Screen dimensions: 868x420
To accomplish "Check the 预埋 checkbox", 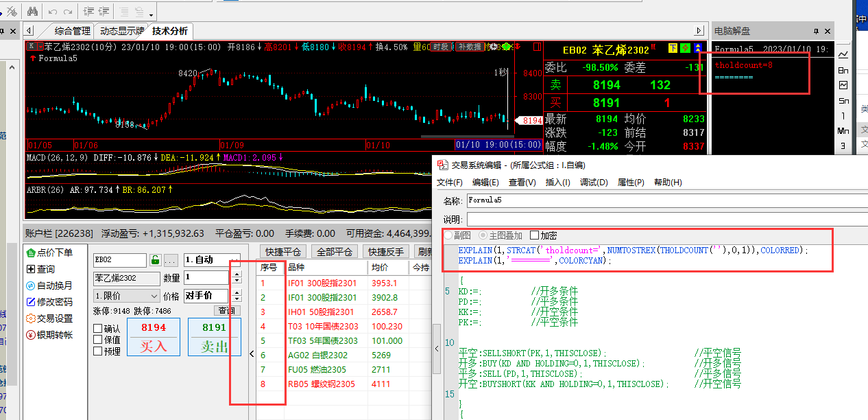I will [x=98, y=351].
